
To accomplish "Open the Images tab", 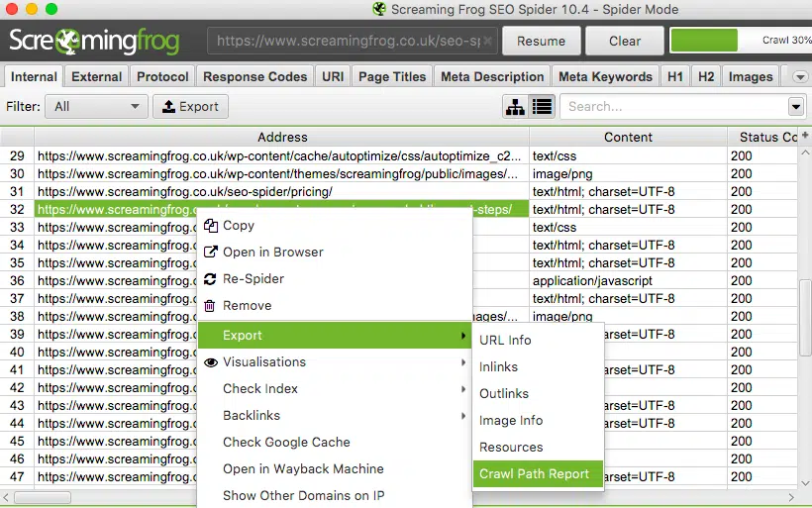I will point(751,76).
